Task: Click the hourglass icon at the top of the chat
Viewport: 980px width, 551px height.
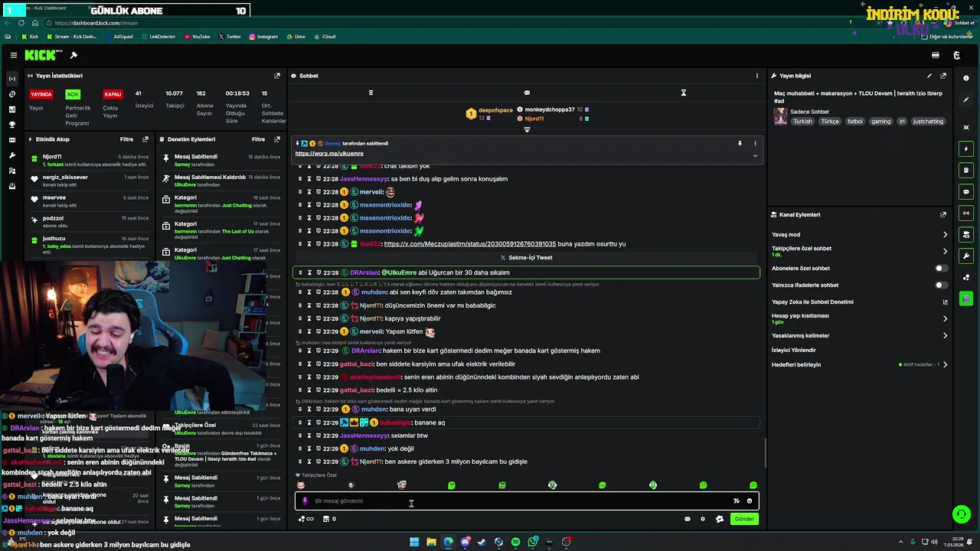Action: (684, 93)
